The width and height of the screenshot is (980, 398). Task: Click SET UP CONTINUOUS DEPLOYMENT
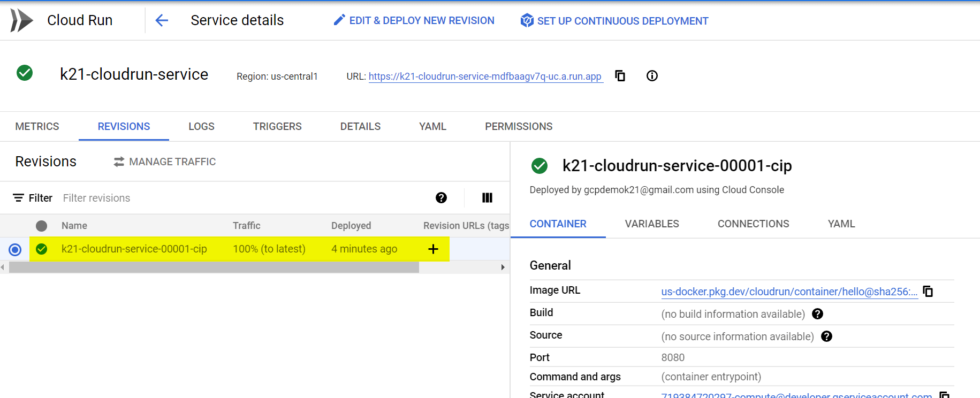click(614, 21)
